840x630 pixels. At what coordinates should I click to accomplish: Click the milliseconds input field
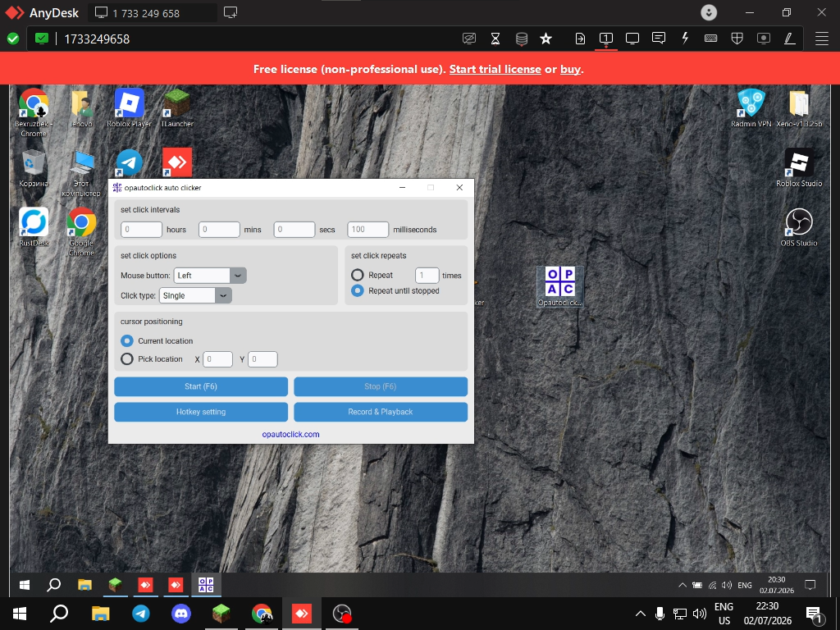[x=368, y=230]
